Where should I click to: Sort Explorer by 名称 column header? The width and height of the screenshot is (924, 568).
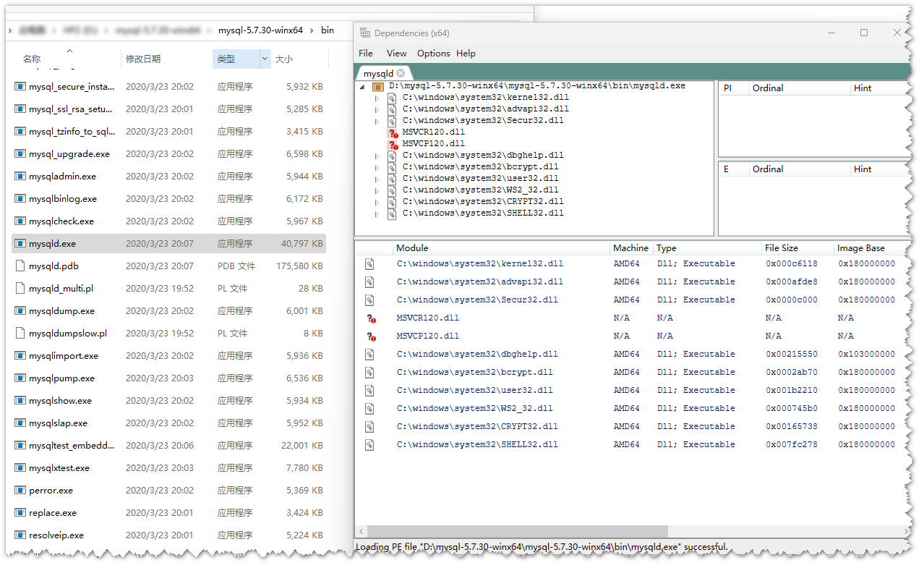(x=32, y=59)
